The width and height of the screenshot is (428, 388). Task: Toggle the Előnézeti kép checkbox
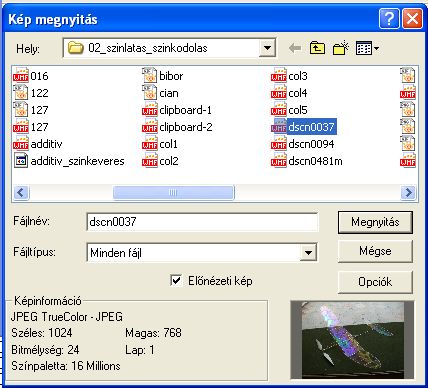point(176,280)
